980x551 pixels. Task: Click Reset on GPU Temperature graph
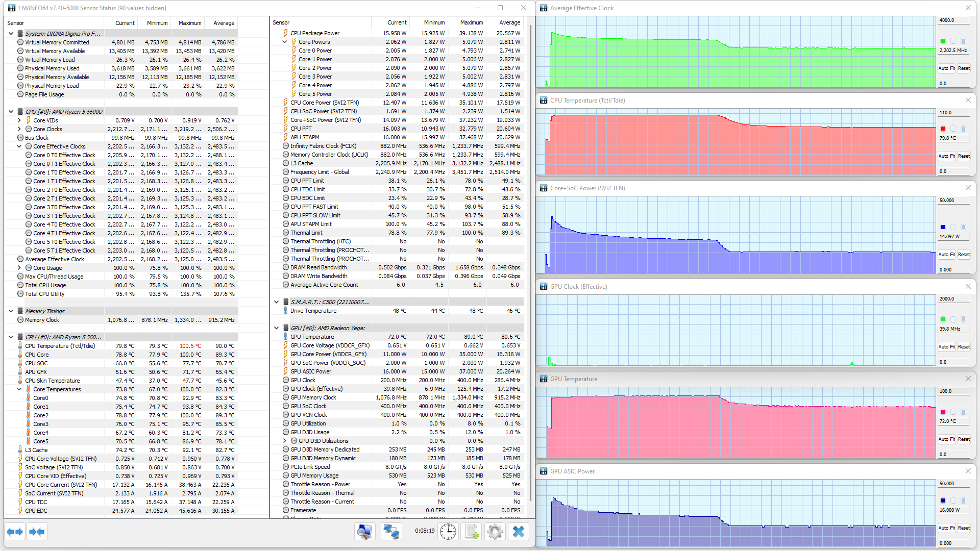click(x=964, y=439)
